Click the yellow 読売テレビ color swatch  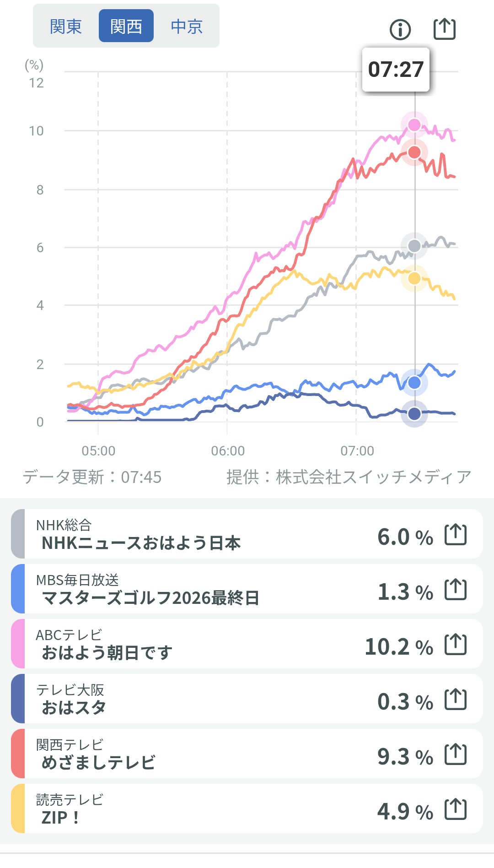pyautogui.click(x=18, y=809)
